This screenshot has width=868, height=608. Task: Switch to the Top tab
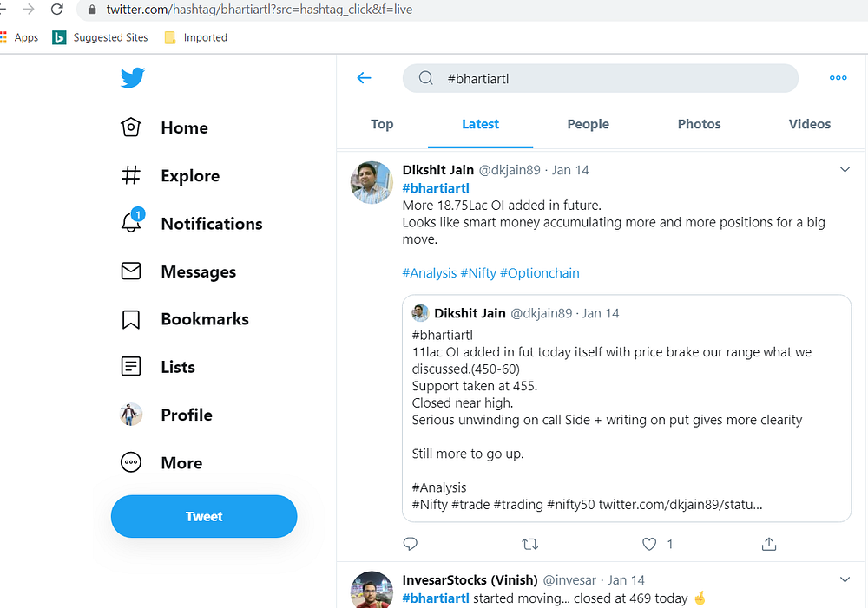(x=382, y=124)
